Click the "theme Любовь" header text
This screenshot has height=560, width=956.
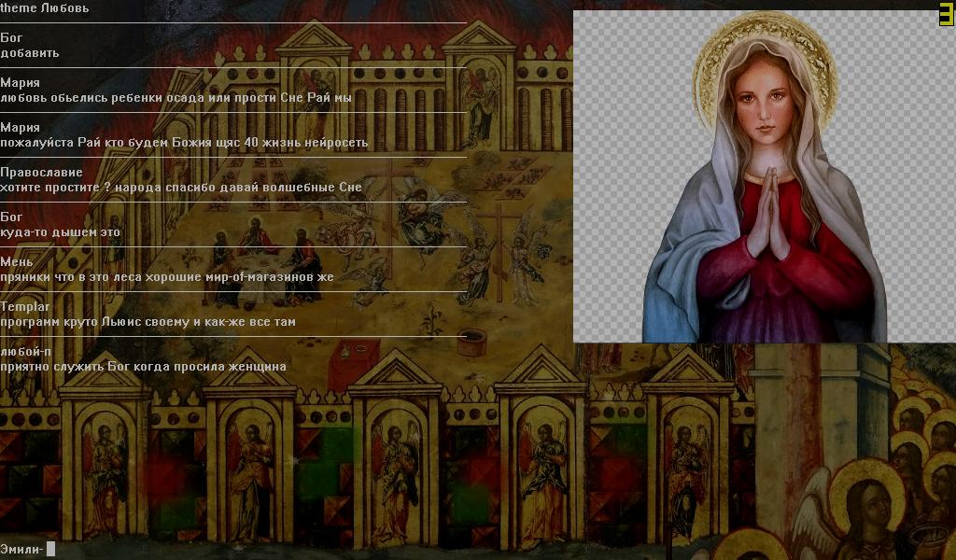[45, 7]
